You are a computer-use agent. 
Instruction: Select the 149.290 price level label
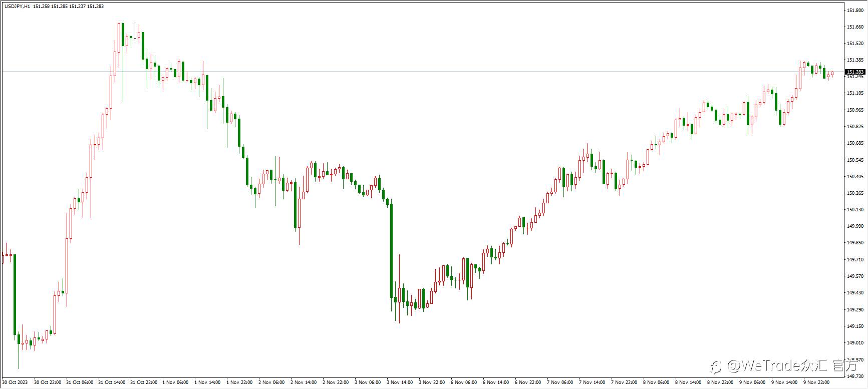click(855, 310)
